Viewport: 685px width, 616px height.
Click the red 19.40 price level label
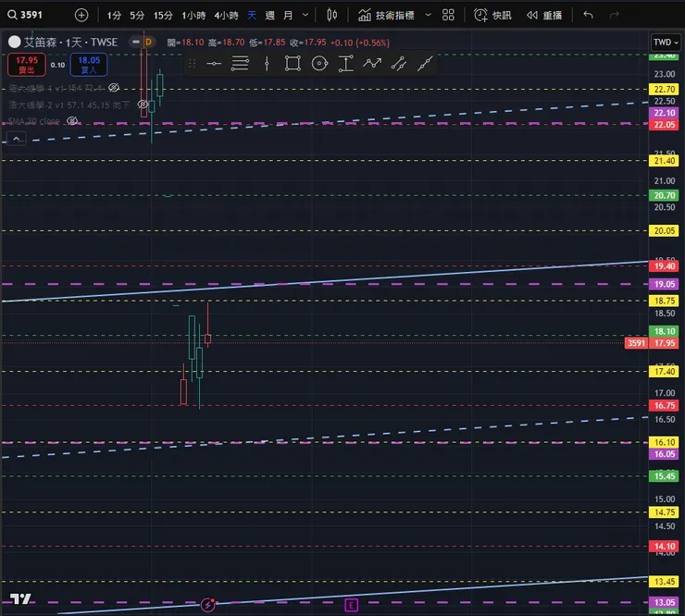[665, 266]
